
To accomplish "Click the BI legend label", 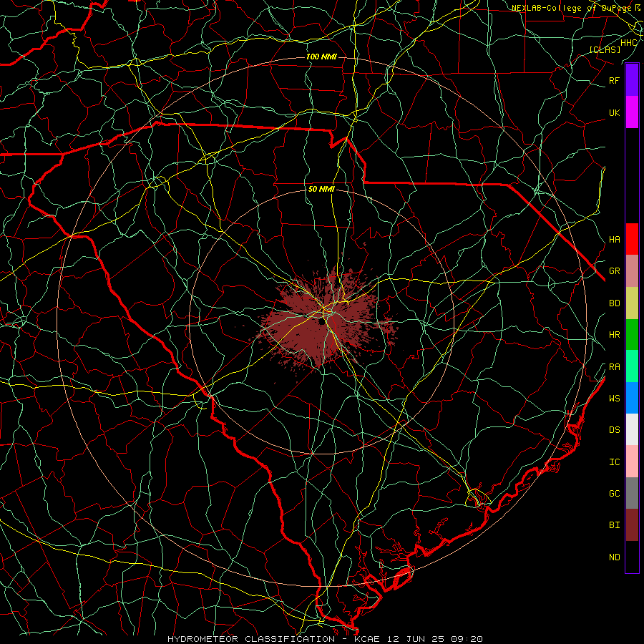I will [x=615, y=525].
